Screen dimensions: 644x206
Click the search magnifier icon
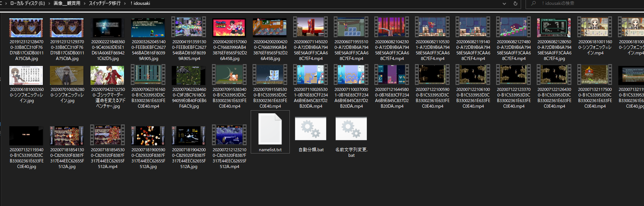(533, 3)
